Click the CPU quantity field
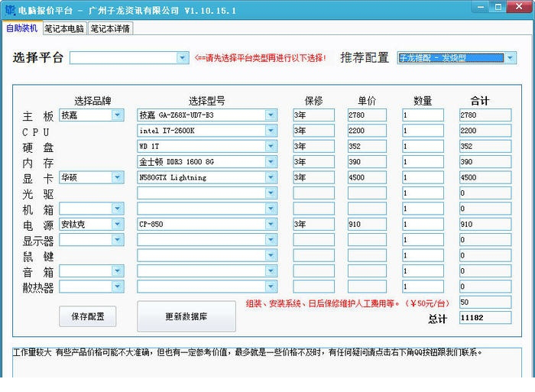The image size is (535, 392). tap(423, 131)
